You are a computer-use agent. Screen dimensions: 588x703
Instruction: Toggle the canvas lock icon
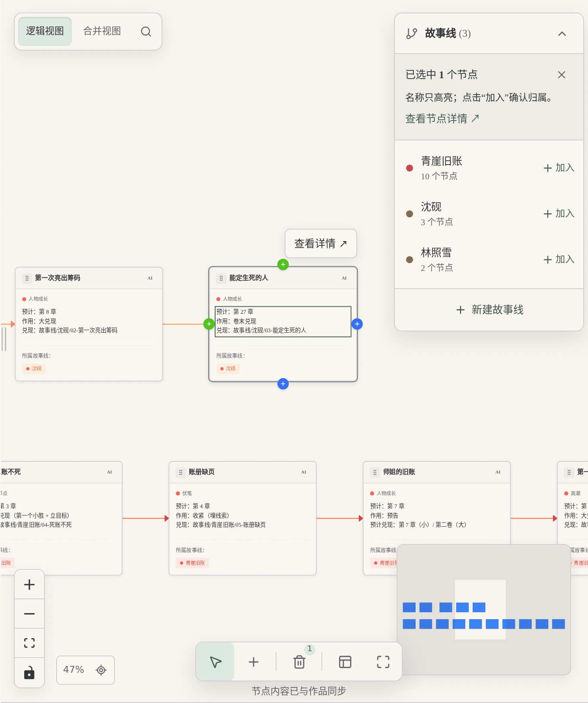(29, 673)
